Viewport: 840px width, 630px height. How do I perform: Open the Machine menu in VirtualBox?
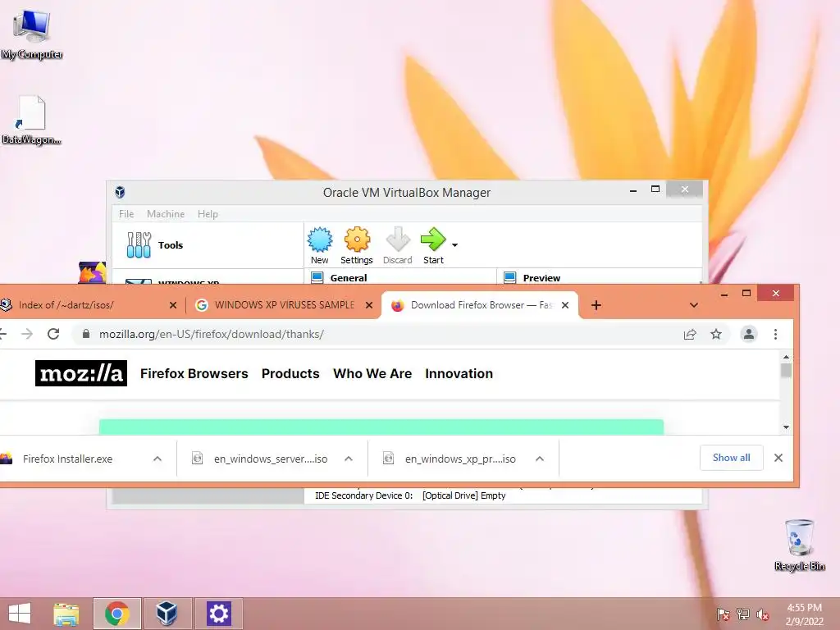pos(166,214)
